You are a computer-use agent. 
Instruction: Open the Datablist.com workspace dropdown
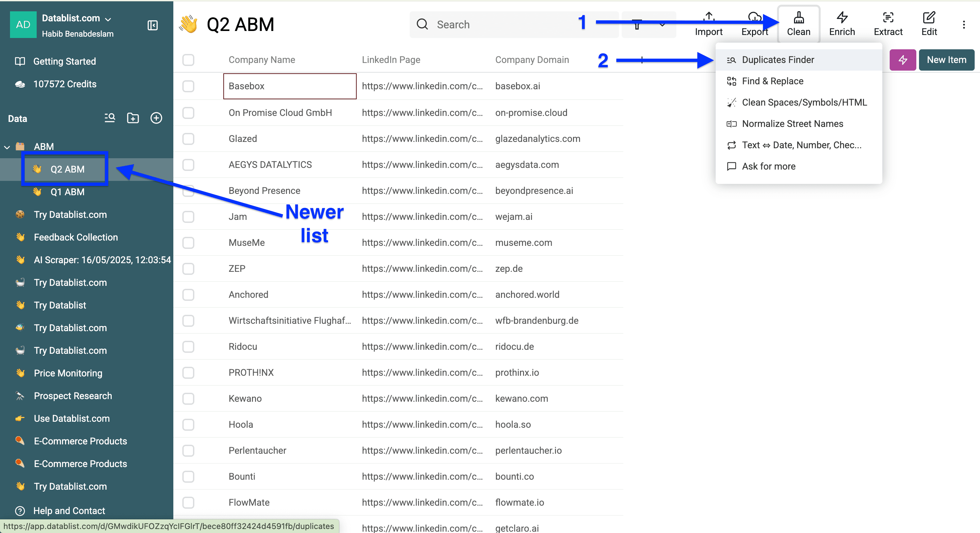[108, 18]
